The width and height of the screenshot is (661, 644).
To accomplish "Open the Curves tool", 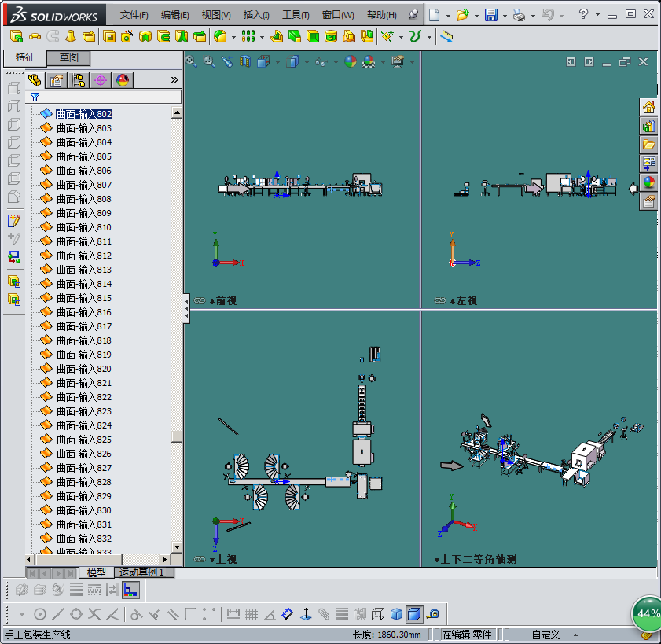I will coord(416,37).
